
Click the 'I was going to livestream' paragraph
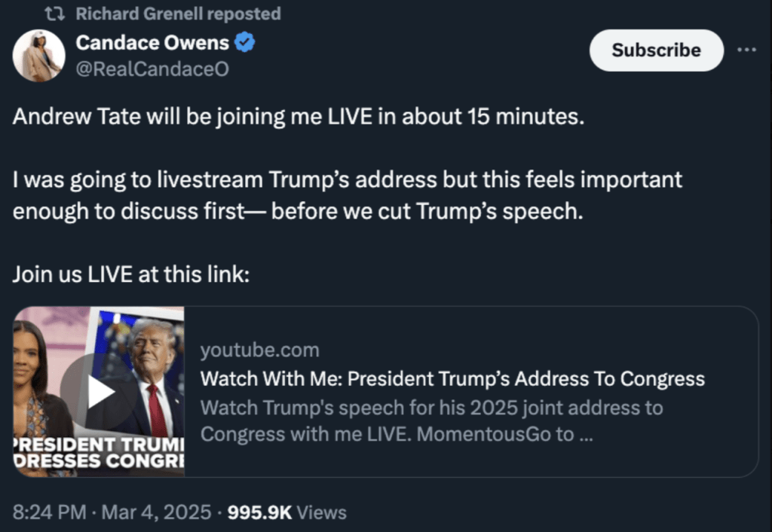(x=347, y=194)
